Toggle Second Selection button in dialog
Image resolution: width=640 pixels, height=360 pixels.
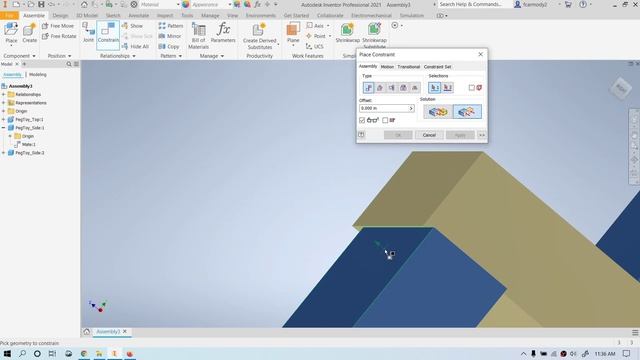(447, 87)
